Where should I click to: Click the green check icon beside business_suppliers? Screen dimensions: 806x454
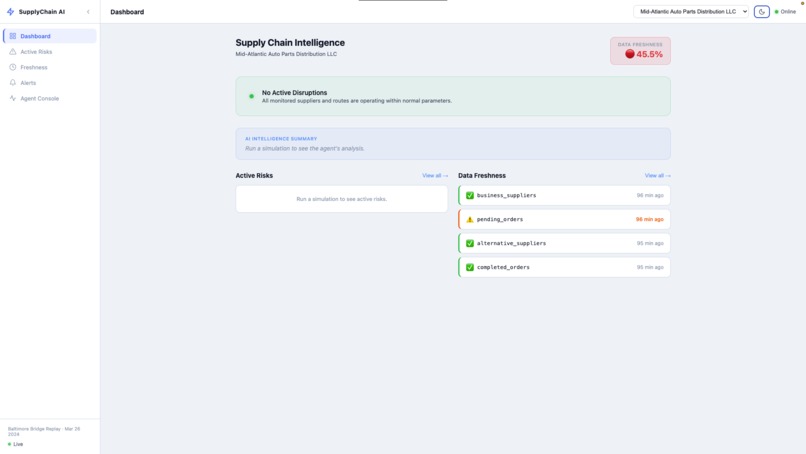pos(470,195)
